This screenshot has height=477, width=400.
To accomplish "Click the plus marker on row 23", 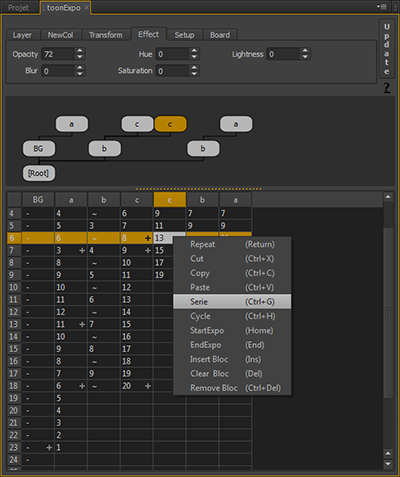I will coord(49,447).
